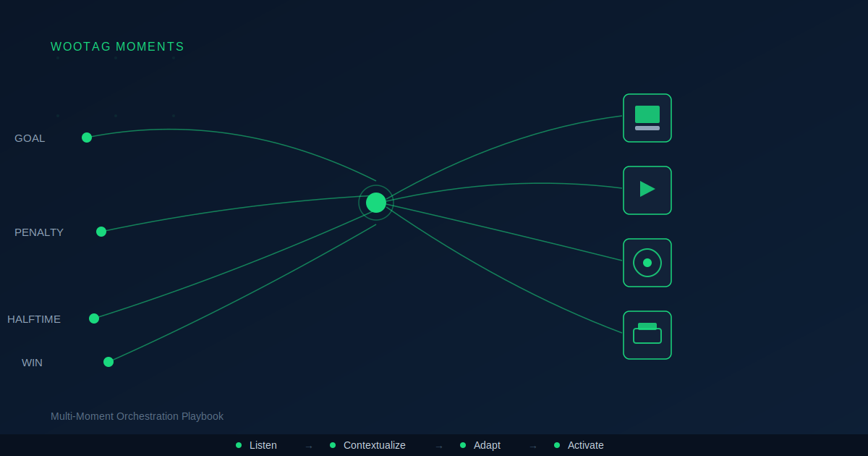This screenshot has width=868, height=456.
Task: Click the briefcase-shaped icon tile
Action: coord(647,335)
